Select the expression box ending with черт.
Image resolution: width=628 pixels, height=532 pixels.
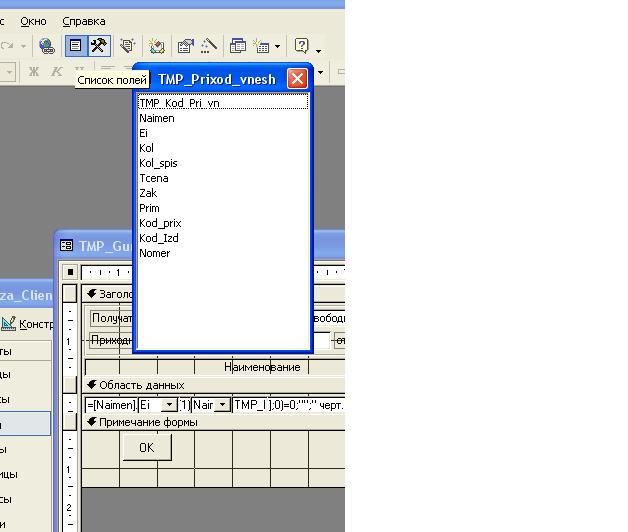[306, 405]
